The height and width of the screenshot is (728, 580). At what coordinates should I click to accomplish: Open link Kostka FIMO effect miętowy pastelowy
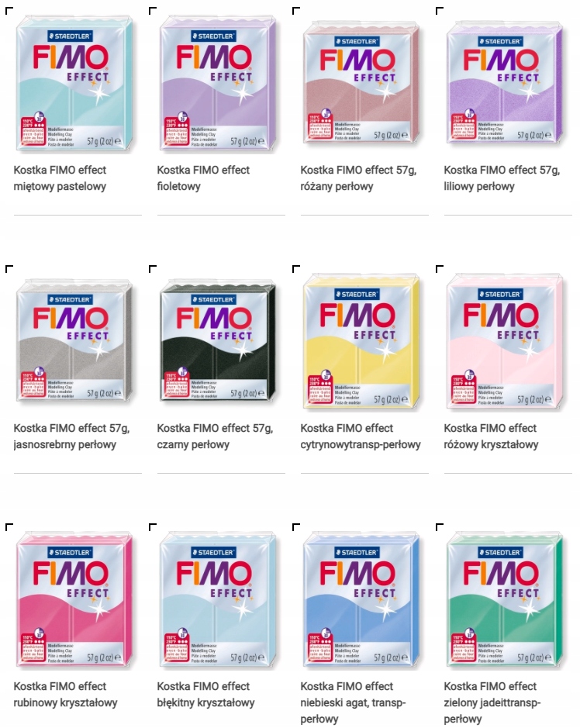(60, 178)
